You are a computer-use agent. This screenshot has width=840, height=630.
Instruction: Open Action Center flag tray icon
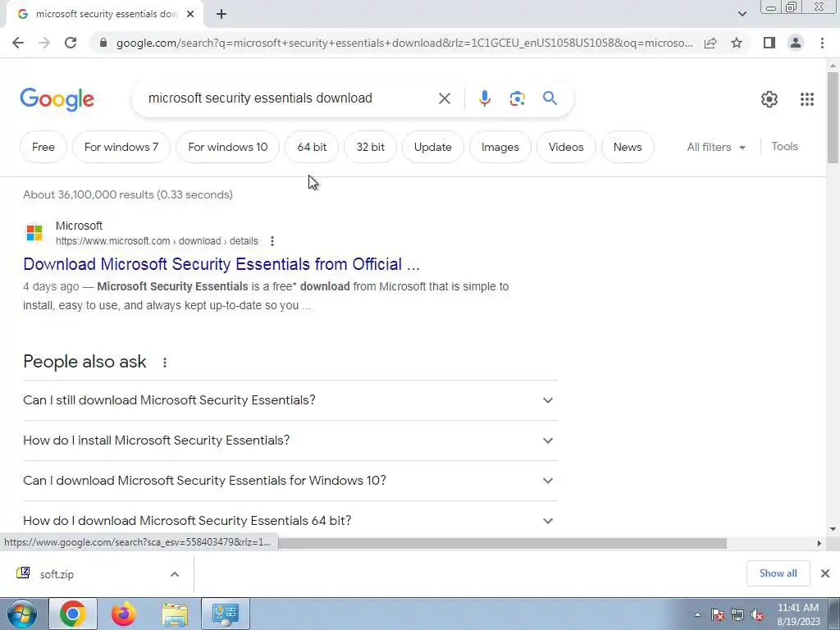[x=718, y=615]
